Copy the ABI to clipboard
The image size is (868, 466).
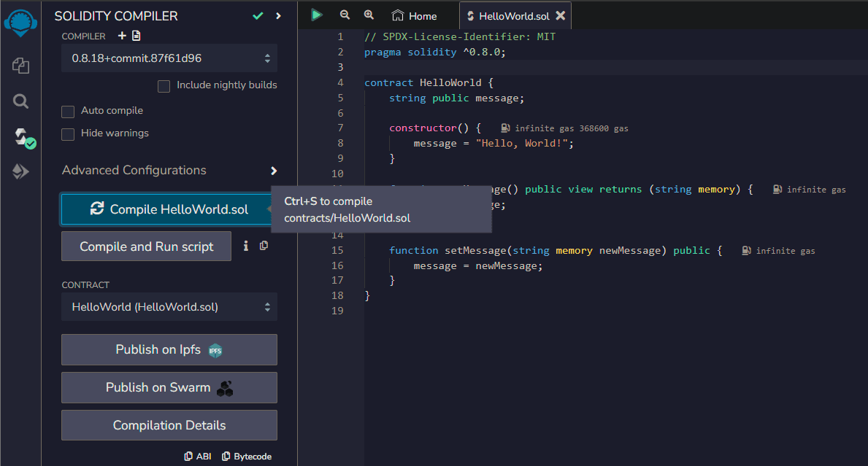pyautogui.click(x=198, y=457)
